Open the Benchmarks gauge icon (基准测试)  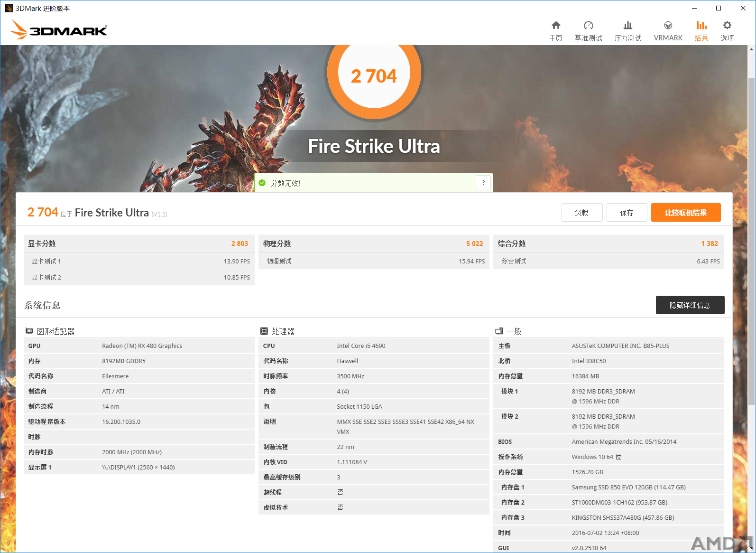[x=588, y=25]
